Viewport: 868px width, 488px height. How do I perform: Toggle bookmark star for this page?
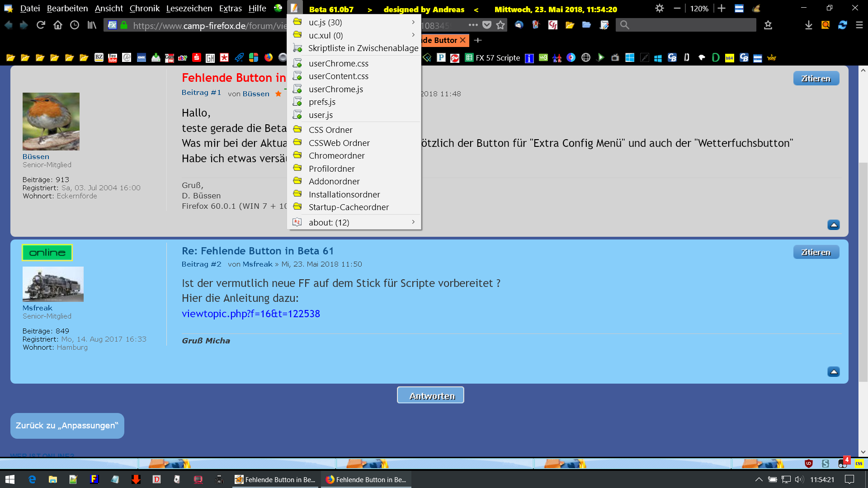[500, 25]
